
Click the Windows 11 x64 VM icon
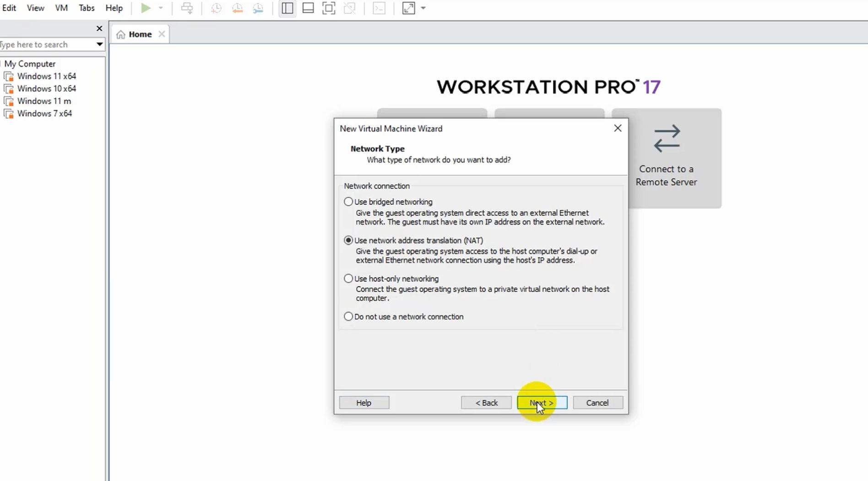pos(9,77)
